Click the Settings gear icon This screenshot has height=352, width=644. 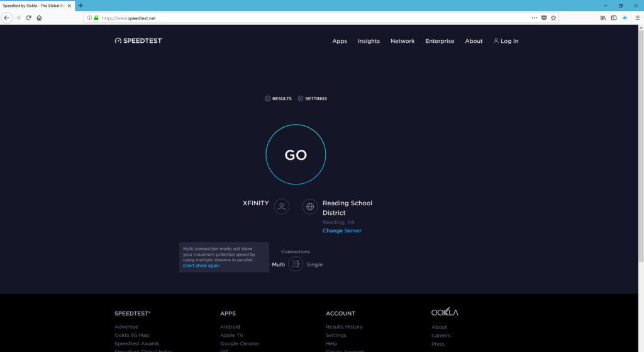coord(300,98)
